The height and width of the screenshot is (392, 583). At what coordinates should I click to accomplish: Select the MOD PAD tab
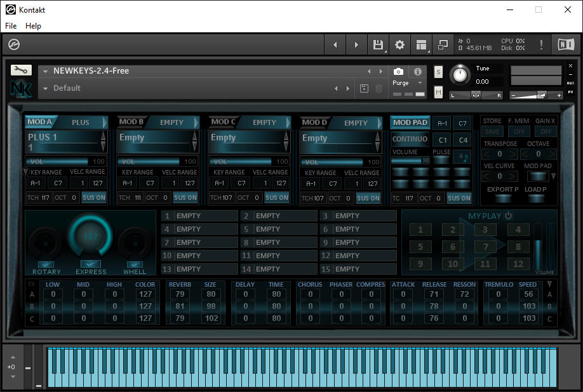click(x=410, y=122)
